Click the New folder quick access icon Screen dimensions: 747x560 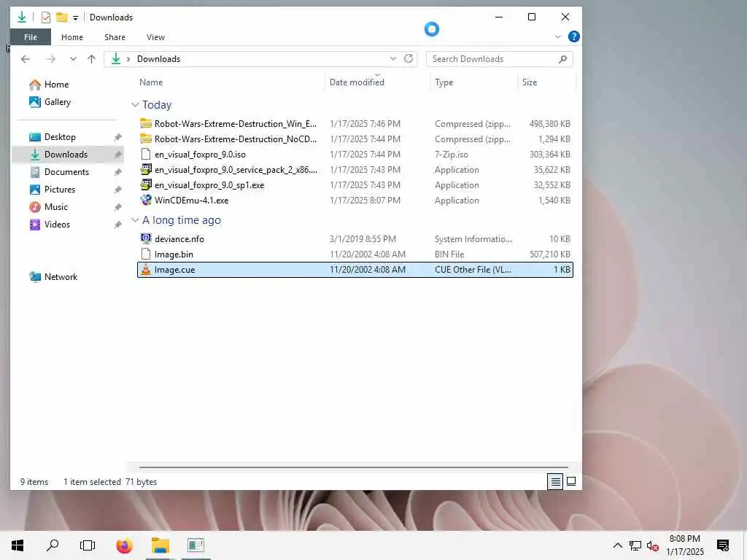pyautogui.click(x=61, y=17)
